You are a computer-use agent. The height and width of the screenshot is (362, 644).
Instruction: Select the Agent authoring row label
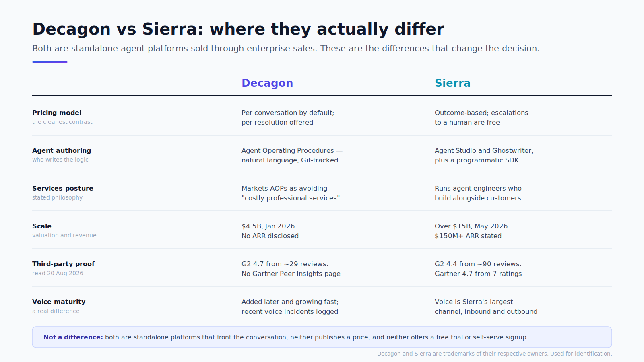[x=62, y=150]
